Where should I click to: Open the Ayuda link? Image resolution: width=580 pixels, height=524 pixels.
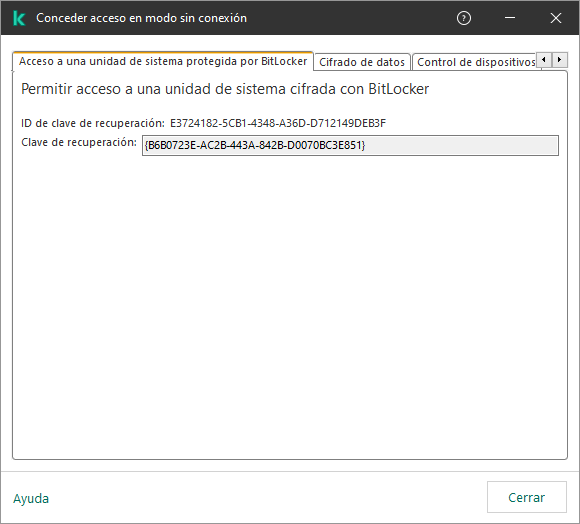(x=31, y=498)
